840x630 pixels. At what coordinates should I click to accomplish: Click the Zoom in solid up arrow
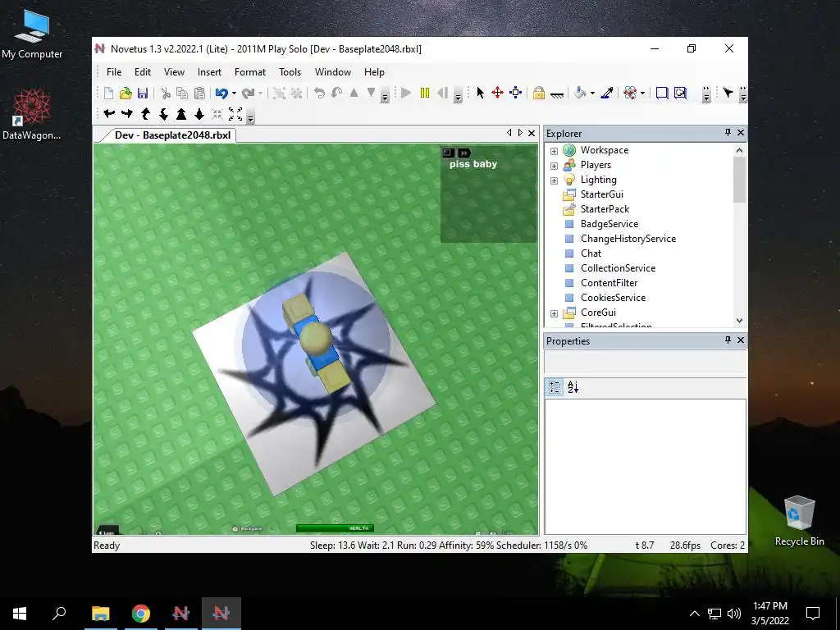click(181, 113)
